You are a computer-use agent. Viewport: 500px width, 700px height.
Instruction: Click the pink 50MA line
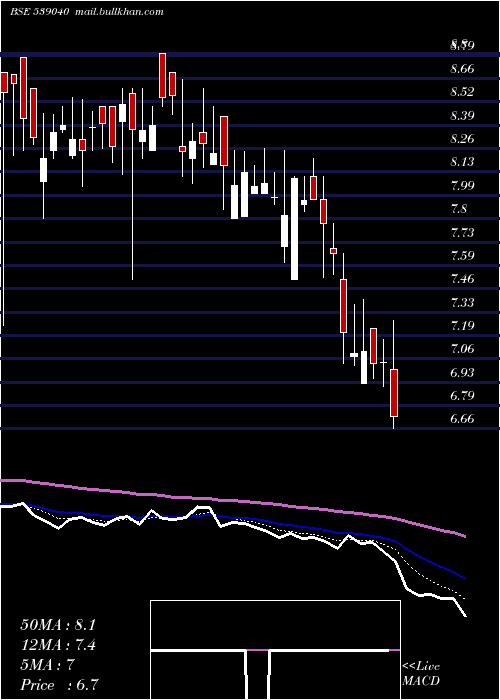[232, 501]
